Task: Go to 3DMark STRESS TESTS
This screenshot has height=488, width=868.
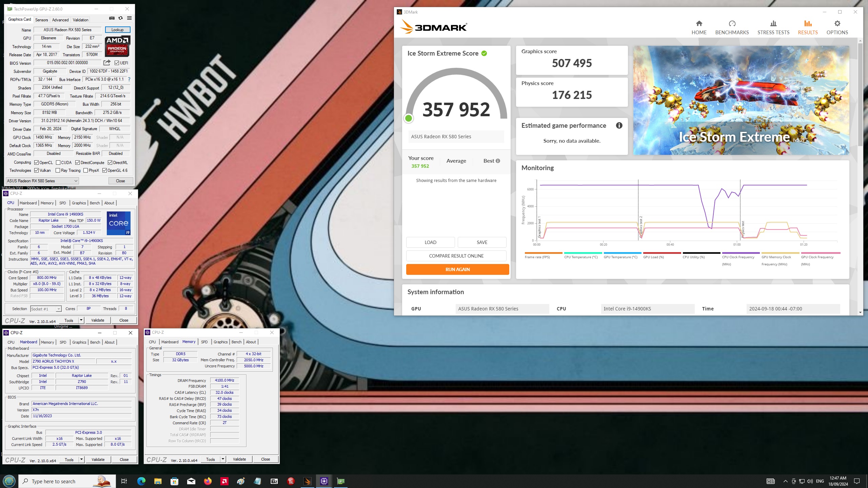Action: [x=773, y=27]
